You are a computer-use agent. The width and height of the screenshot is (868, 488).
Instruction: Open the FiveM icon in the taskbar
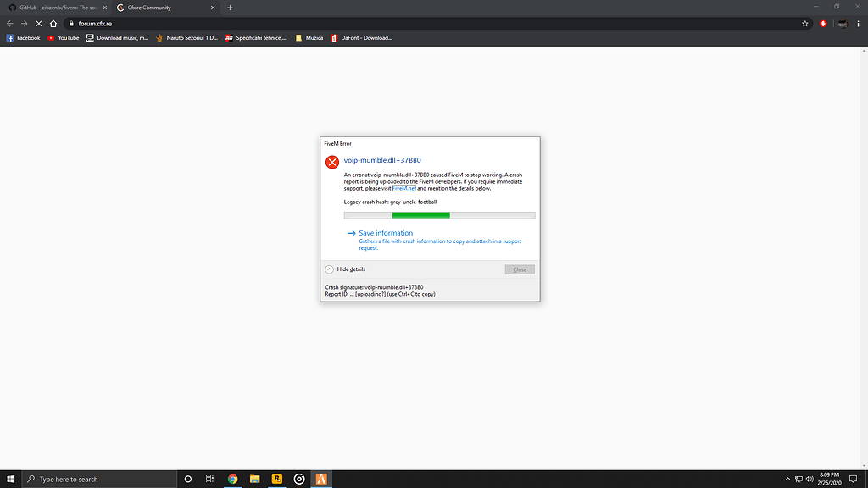[x=321, y=479]
